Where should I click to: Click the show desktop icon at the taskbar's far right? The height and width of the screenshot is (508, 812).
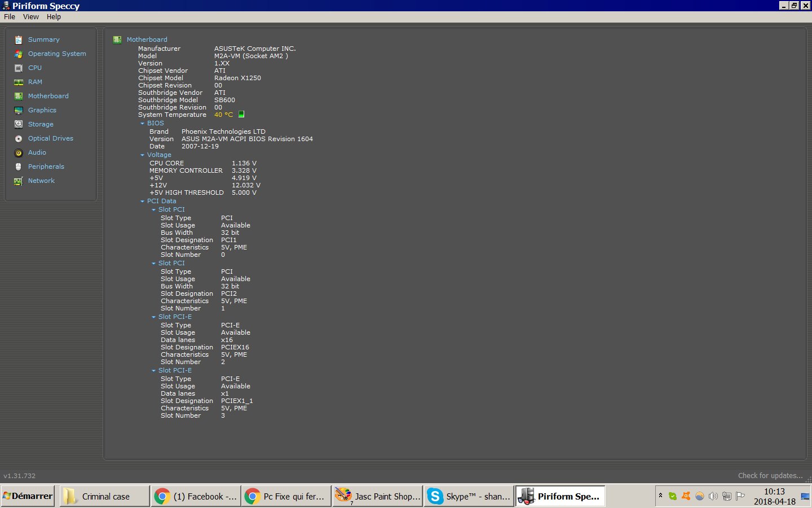click(805, 496)
